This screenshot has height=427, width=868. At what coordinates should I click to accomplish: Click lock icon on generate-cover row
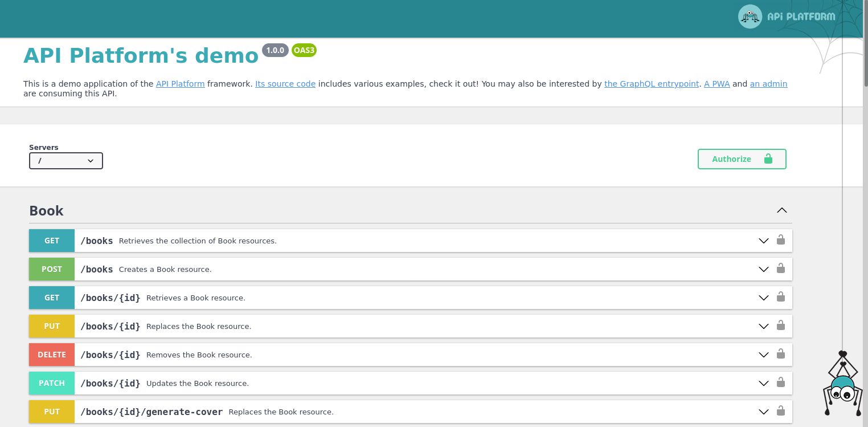coord(781,411)
